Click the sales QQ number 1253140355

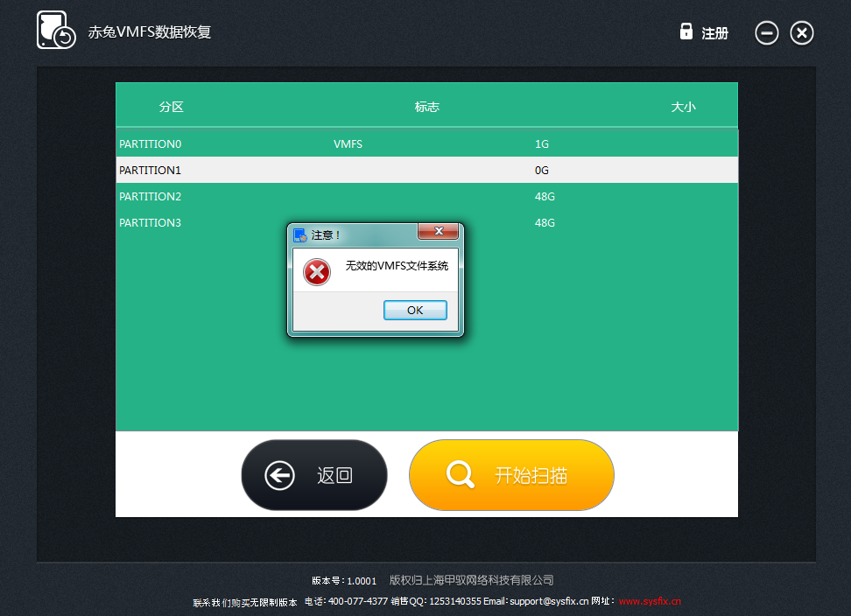pyautogui.click(x=455, y=601)
